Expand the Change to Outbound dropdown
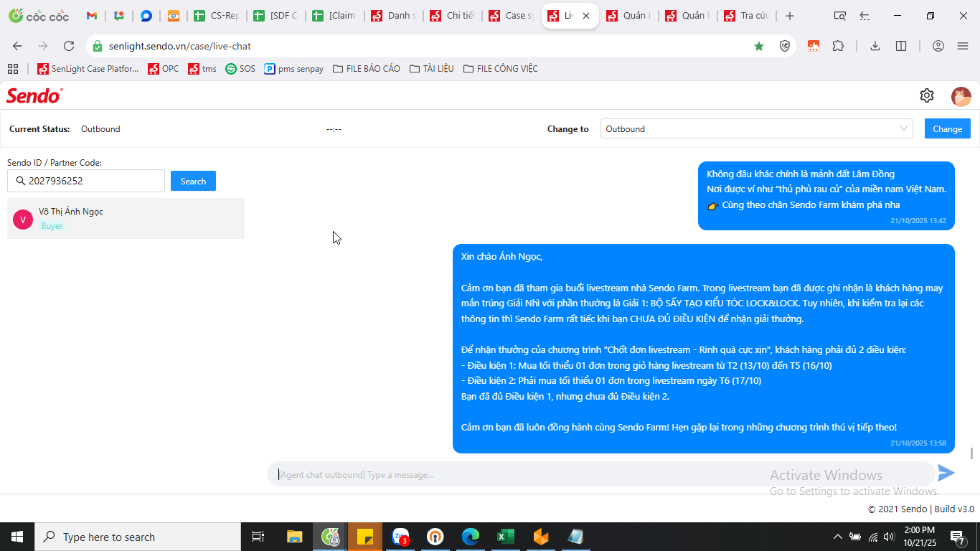The image size is (980, 551). [756, 129]
